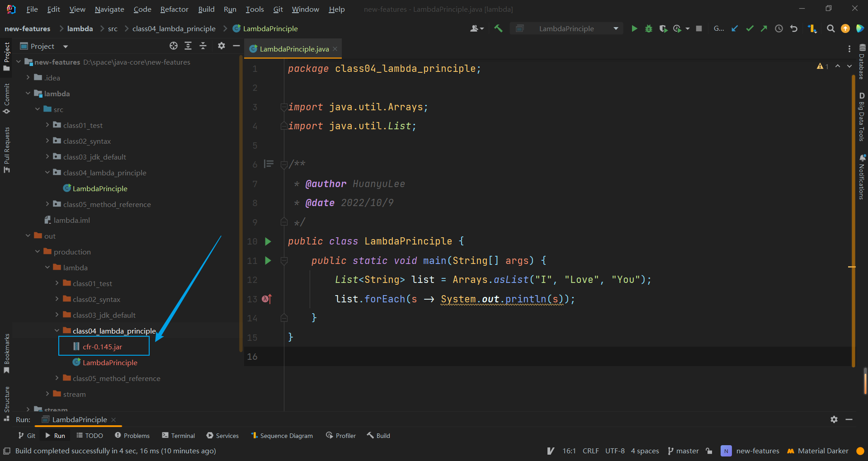Open the Build menu
This screenshot has height=461, width=868.
pos(206,9)
